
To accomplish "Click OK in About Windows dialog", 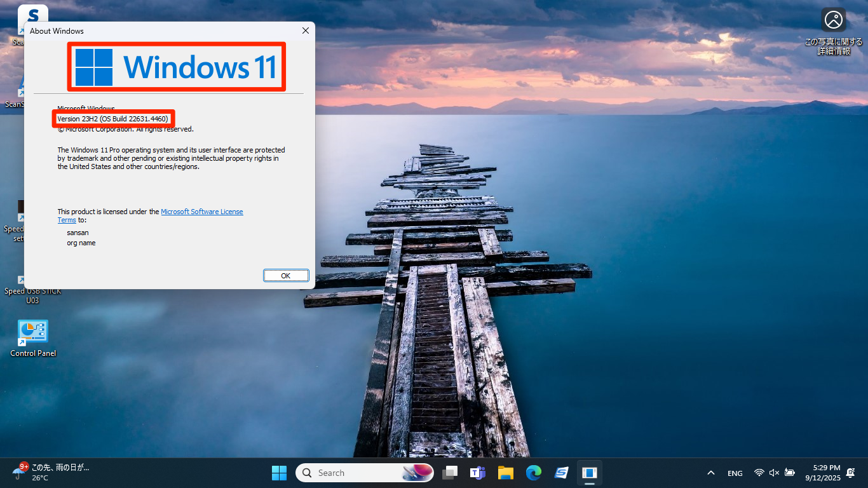I will coord(286,276).
